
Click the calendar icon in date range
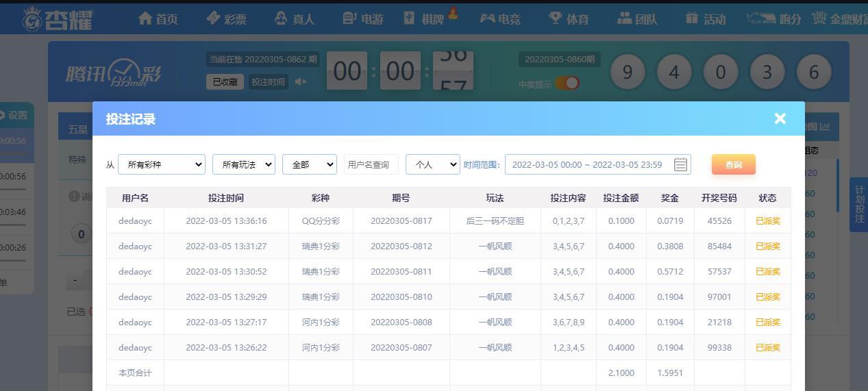pos(680,164)
